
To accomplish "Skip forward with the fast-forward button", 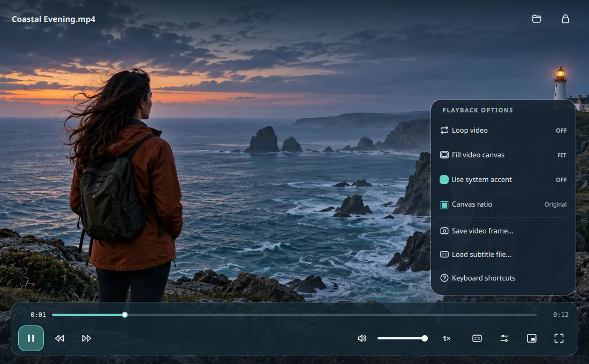I will 86,338.
